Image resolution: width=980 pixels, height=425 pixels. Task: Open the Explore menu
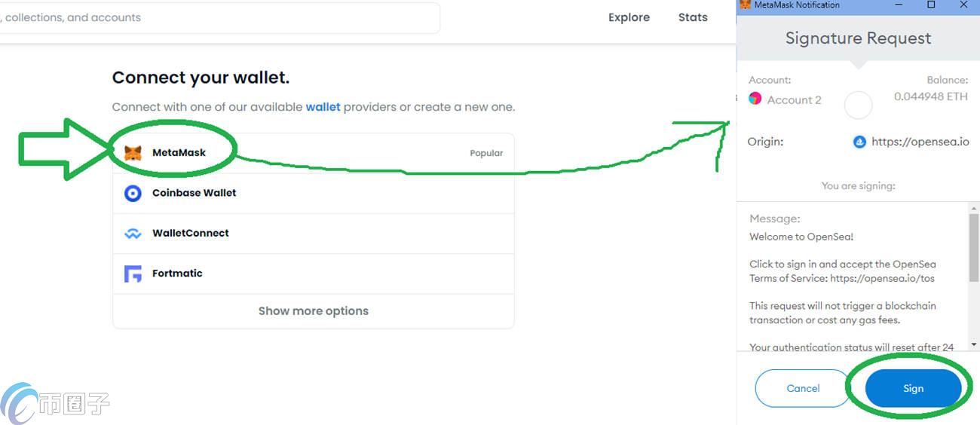pyautogui.click(x=629, y=17)
